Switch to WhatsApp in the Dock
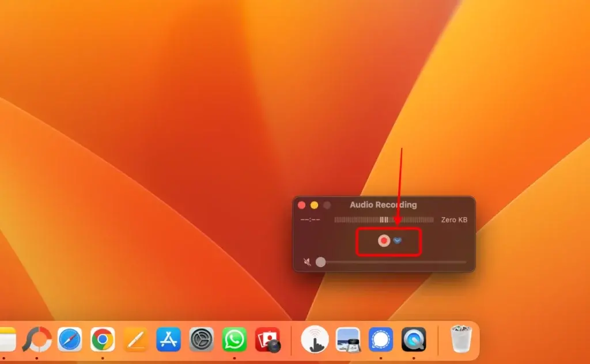The image size is (590, 364). click(x=235, y=339)
